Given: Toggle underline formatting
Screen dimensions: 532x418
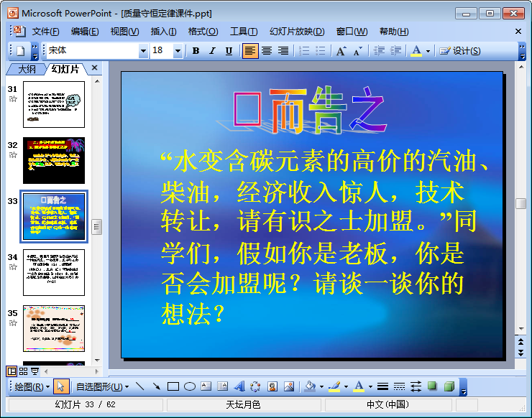Looking at the screenshot, I should click(229, 51).
